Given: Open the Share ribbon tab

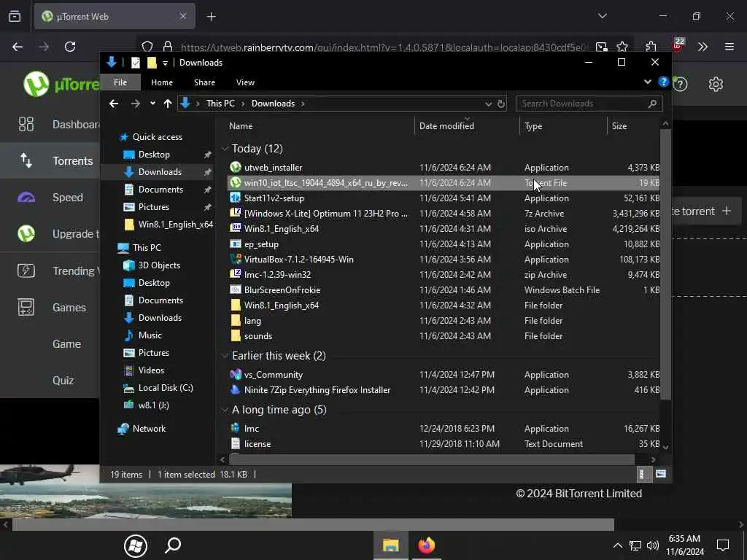Looking at the screenshot, I should (x=204, y=82).
